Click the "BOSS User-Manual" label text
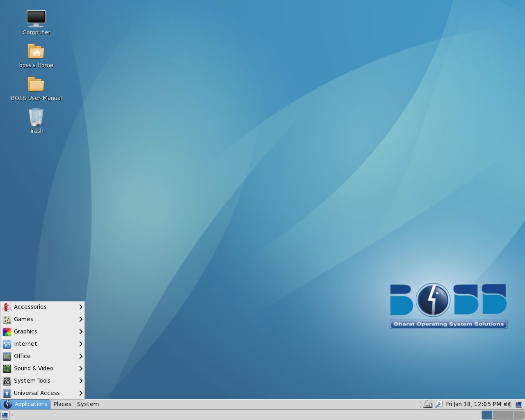Image resolution: width=525 pixels, height=420 pixels. click(36, 98)
